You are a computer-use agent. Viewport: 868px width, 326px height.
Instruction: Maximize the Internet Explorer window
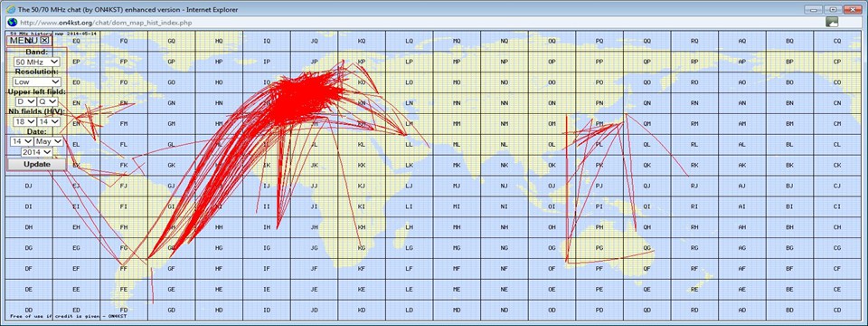click(832, 9)
